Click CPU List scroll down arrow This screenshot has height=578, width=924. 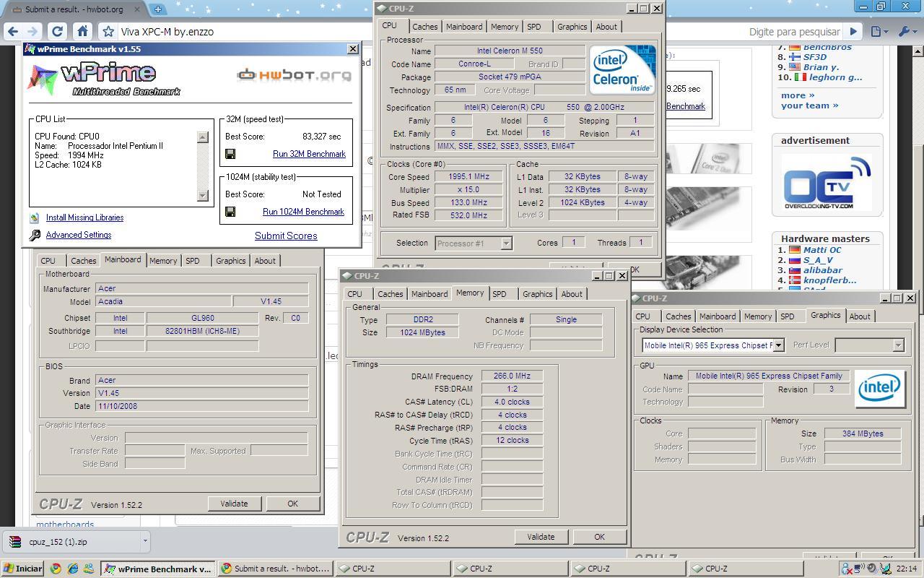(202, 195)
